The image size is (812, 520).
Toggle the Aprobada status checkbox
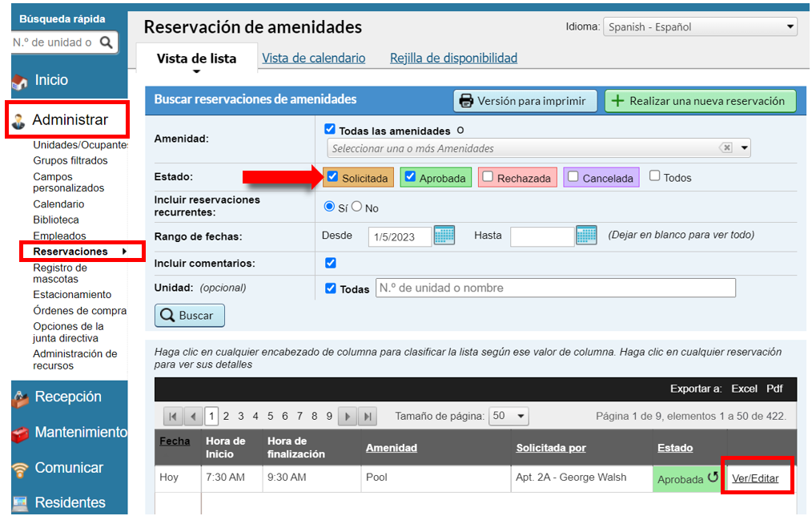point(410,176)
